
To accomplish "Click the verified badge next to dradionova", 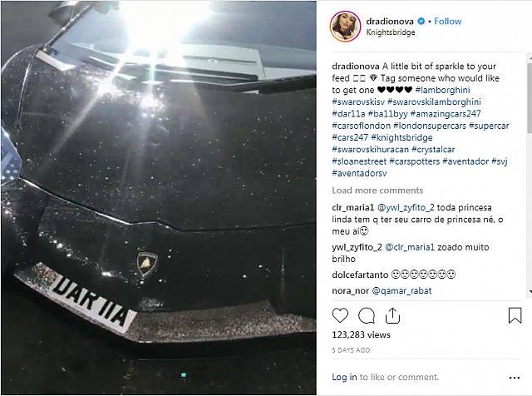I will point(421,21).
